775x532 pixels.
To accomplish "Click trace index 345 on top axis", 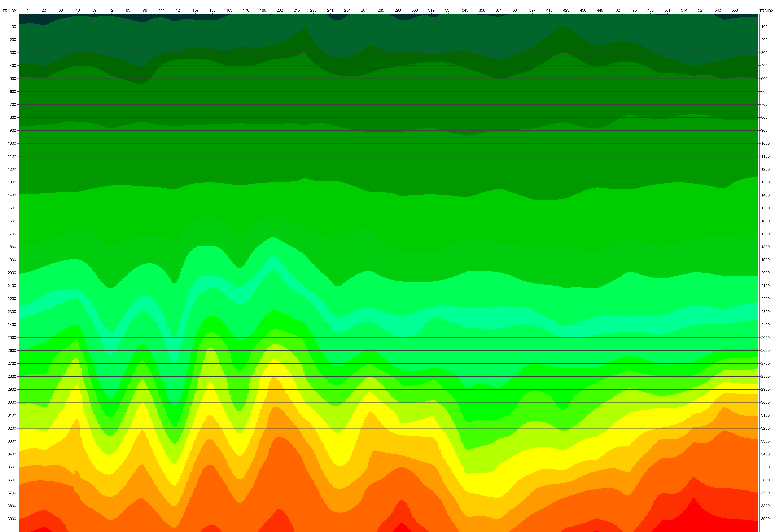I will (465, 10).
